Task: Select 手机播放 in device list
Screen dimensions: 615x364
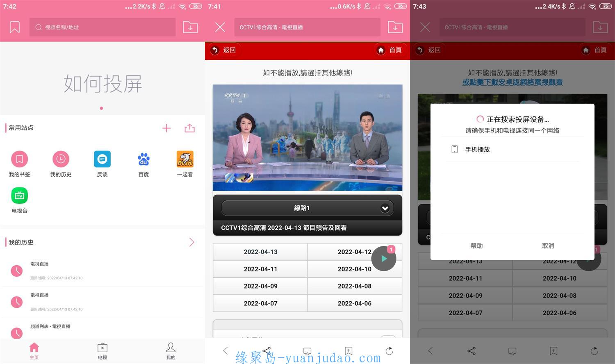Action: coord(478,150)
